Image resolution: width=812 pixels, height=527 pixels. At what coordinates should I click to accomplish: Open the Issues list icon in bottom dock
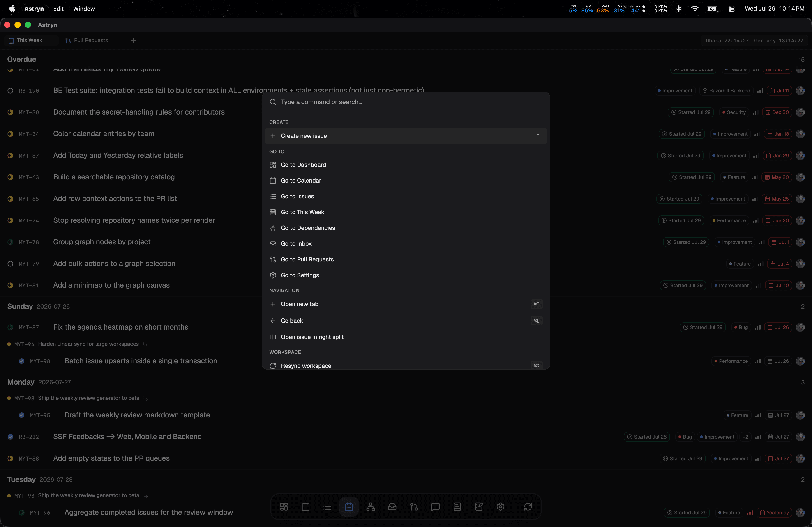(327, 507)
